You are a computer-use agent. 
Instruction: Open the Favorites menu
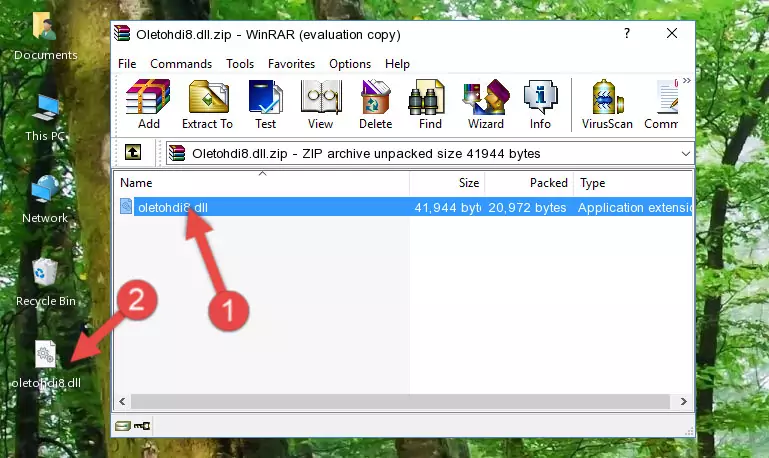tap(291, 64)
